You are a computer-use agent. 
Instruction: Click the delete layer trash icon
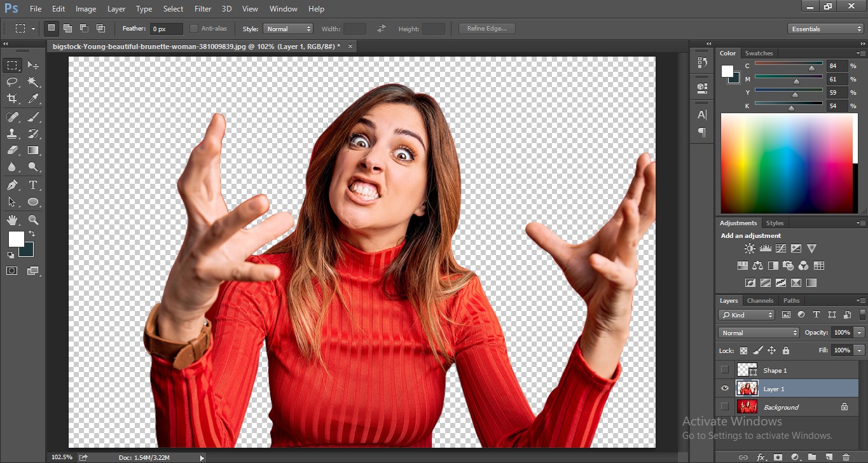click(846, 457)
